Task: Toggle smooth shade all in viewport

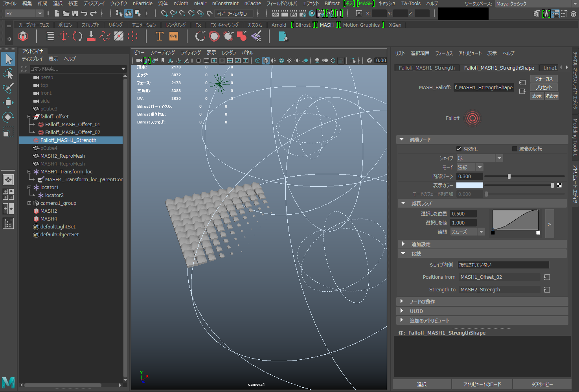Action: click(266, 61)
